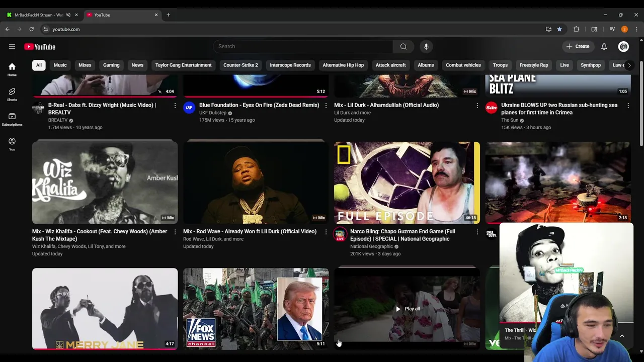This screenshot has width=644, height=362.
Task: Open The Sun channel avatar
Action: click(491, 108)
